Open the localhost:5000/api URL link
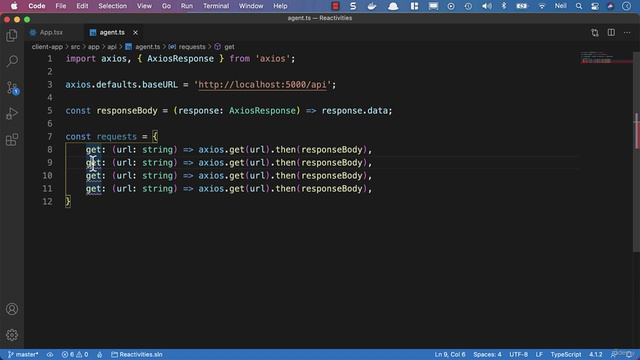This screenshot has width=640, height=360. tap(262, 84)
